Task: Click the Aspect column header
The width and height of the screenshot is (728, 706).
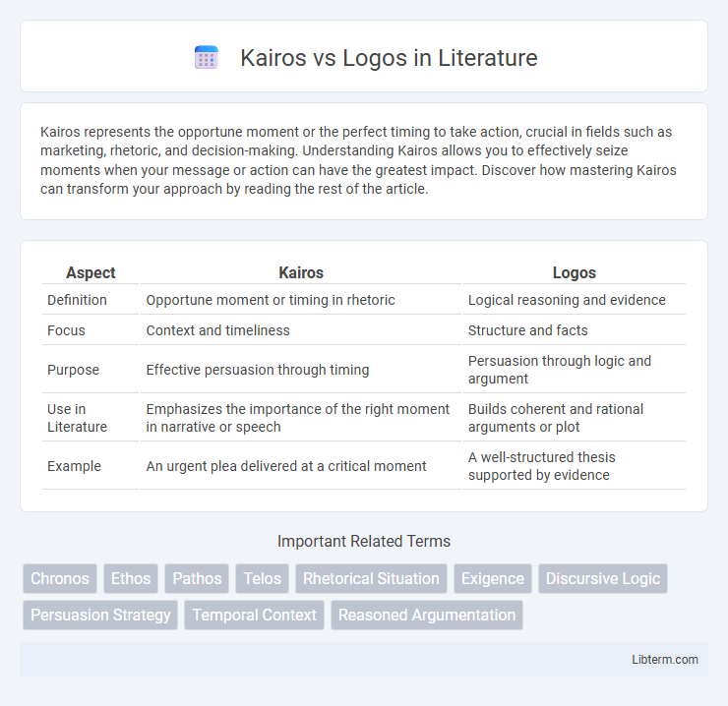Action: coord(91,272)
